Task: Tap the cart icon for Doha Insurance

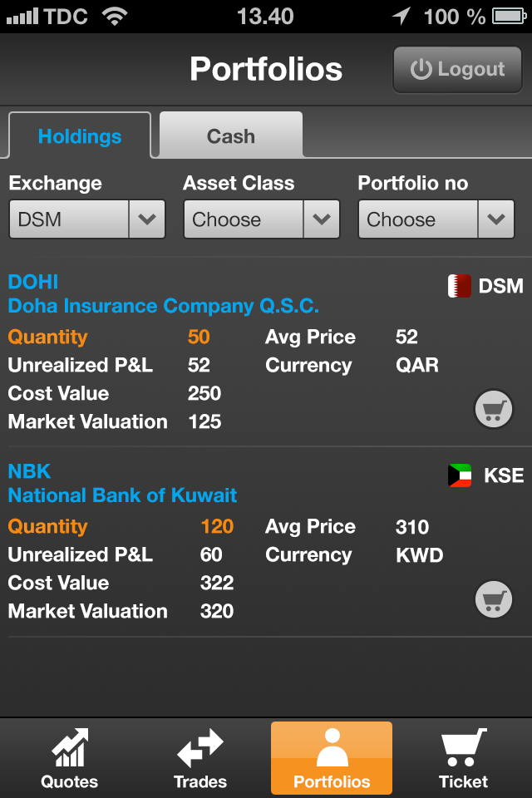Action: click(x=493, y=409)
